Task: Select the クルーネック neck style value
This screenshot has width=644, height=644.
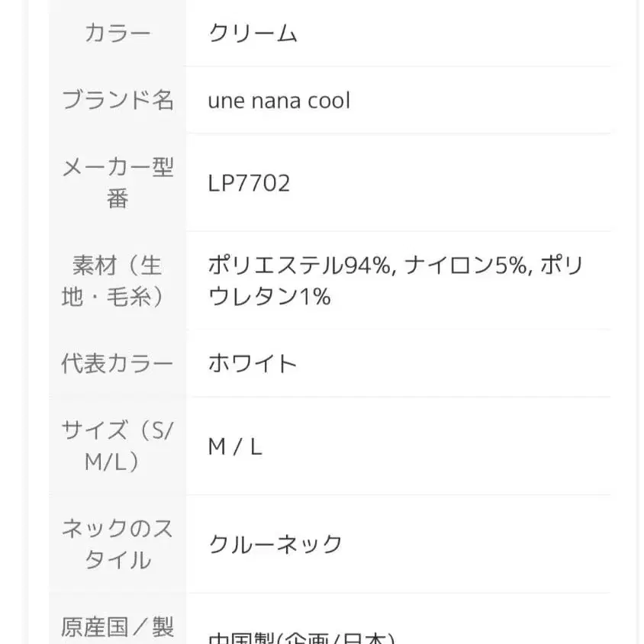Action: point(275,544)
